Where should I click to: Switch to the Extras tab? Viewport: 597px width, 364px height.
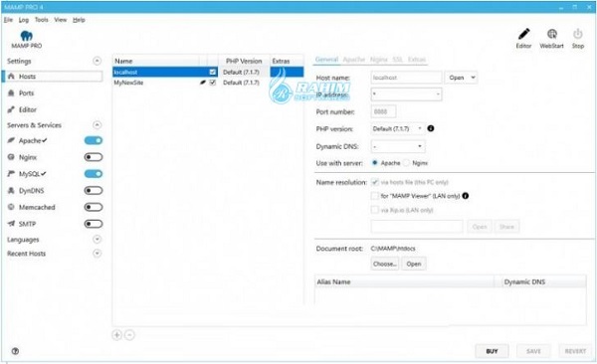[x=417, y=60]
